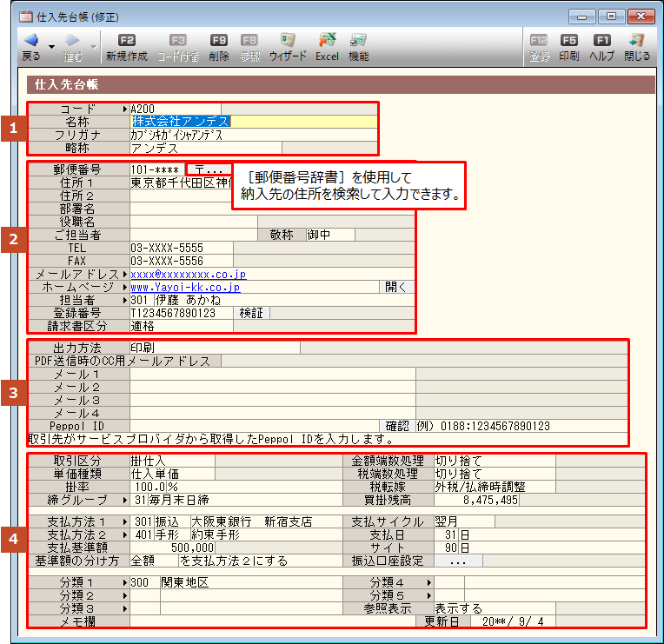664x644 pixels.
Task: Open dropdown arrow beside 戻る button
Action: tap(51, 46)
